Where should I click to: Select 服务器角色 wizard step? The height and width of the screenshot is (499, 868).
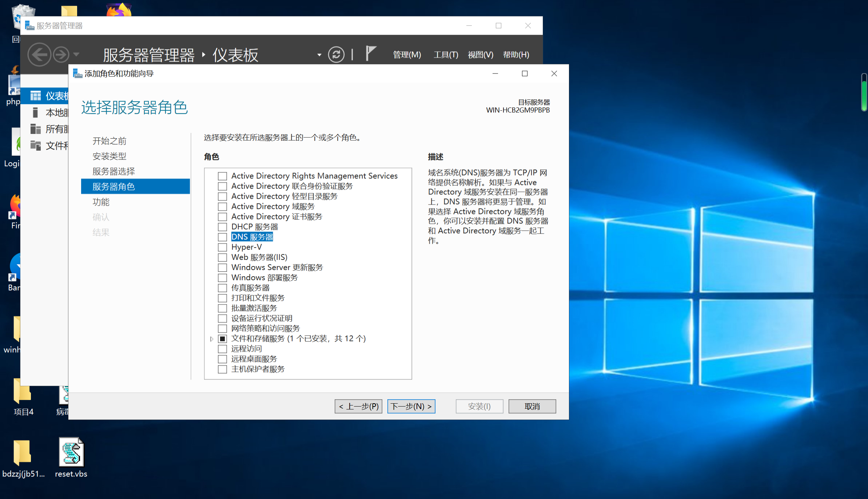tap(135, 186)
